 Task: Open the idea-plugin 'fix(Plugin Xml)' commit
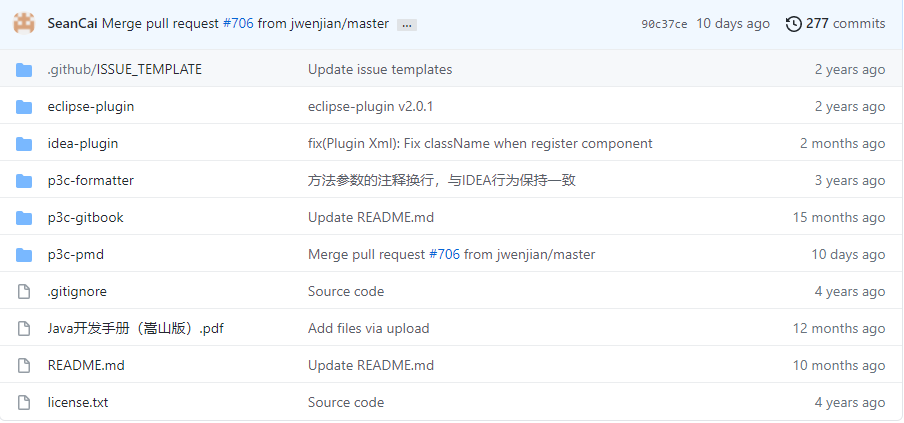point(480,144)
